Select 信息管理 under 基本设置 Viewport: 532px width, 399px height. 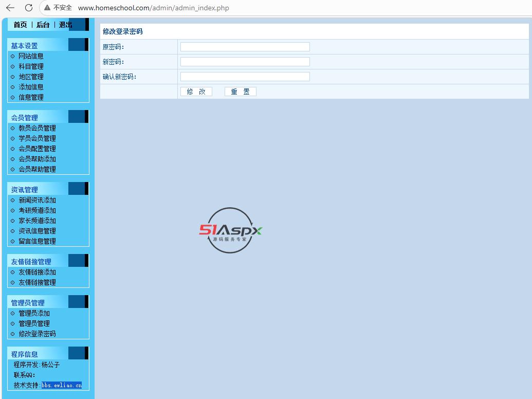click(x=31, y=97)
